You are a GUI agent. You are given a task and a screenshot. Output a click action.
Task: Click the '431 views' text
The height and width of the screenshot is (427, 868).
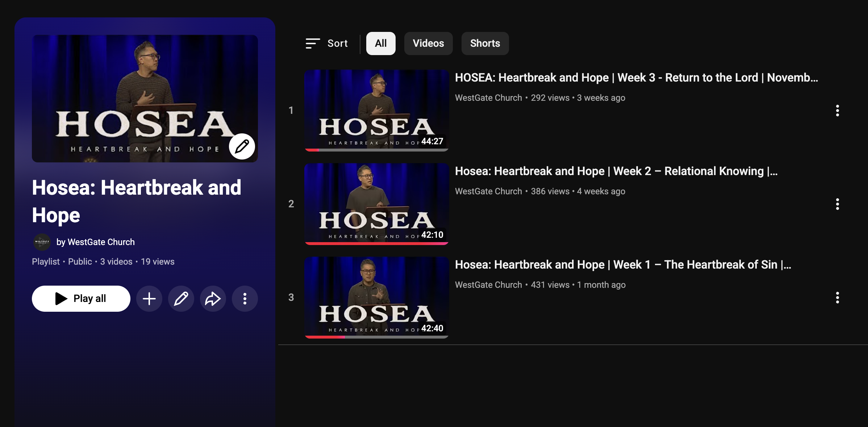[550, 285]
